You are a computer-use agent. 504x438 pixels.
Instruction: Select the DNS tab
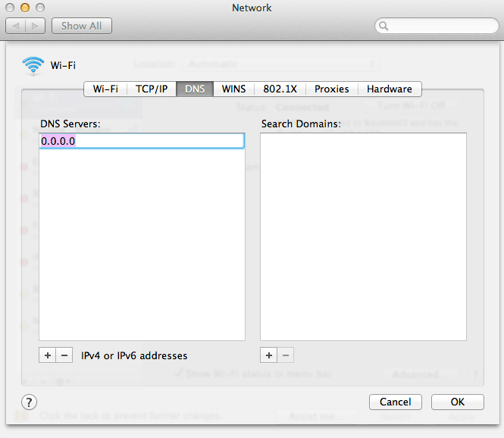[195, 89]
